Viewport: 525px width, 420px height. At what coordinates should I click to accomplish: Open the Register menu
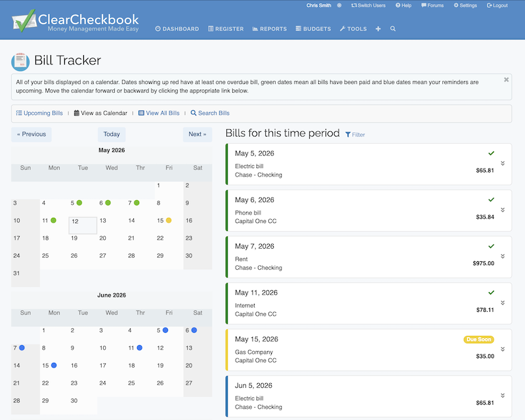coord(226,29)
